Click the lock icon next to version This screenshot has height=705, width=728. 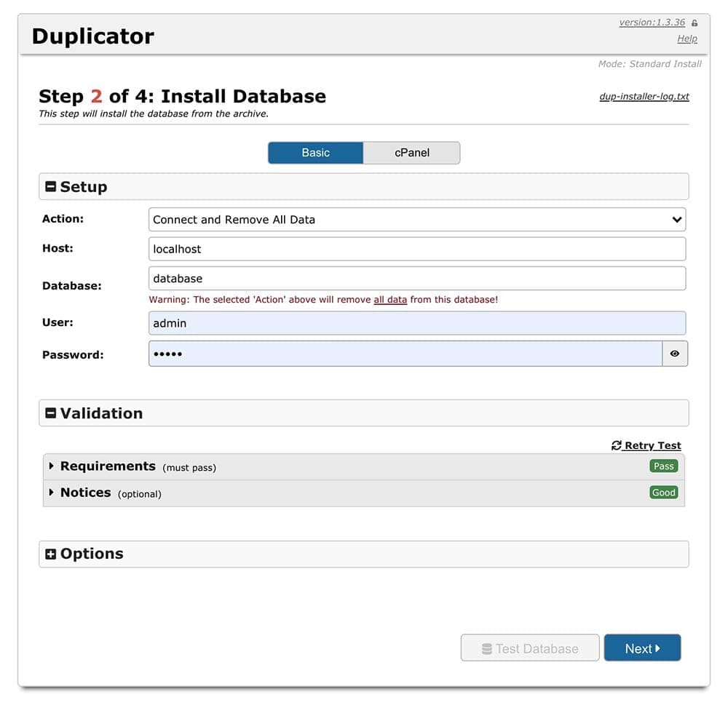click(x=695, y=23)
